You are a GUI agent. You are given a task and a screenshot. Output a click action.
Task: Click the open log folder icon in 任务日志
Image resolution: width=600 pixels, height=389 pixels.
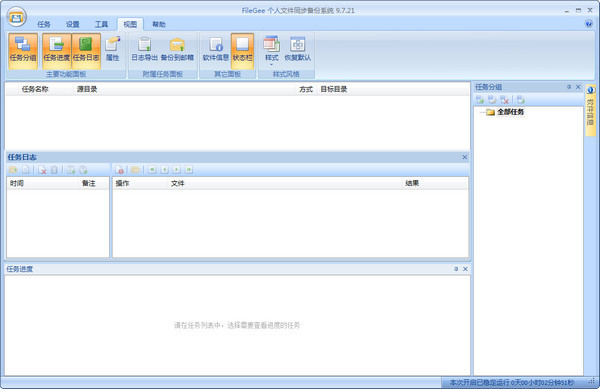click(13, 170)
